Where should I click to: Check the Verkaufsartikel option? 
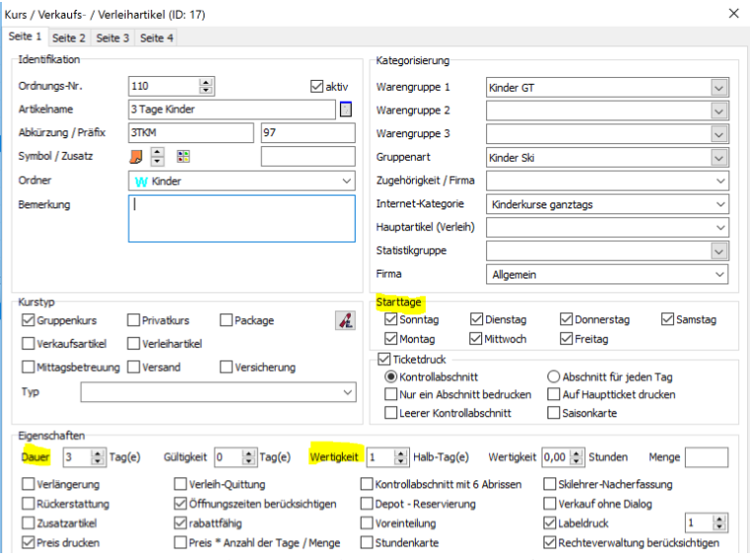[29, 344]
